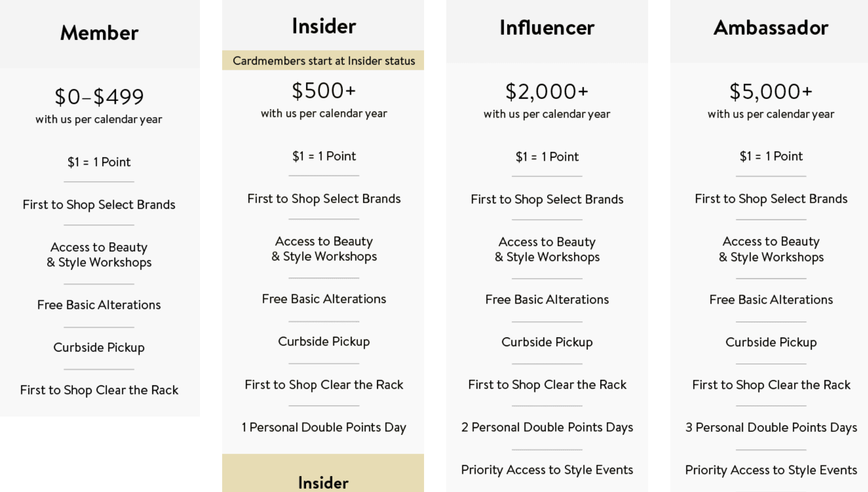Image resolution: width=868 pixels, height=492 pixels.
Task: Select the Insider tier heading
Action: [x=323, y=26]
